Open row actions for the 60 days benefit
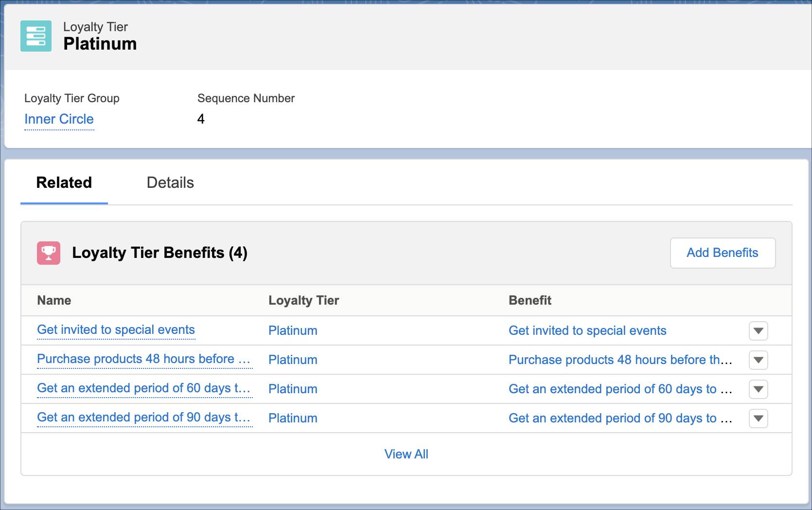The height and width of the screenshot is (510, 812). (758, 389)
